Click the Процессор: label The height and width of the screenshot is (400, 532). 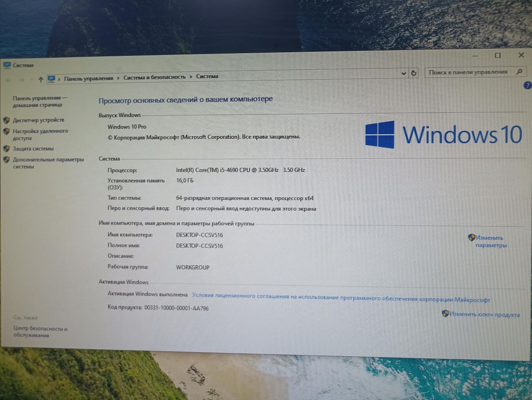tap(122, 170)
